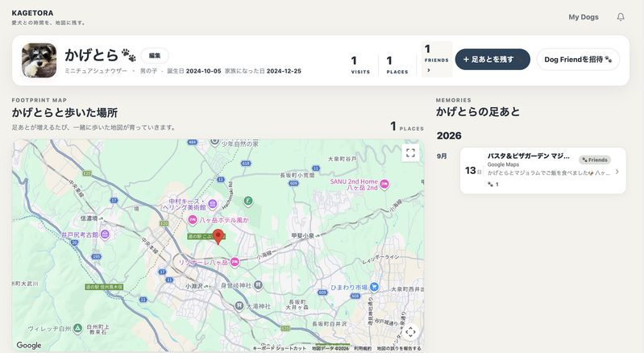Click the Google logo on the map
Viewport: 644px width, 353px height.
tap(29, 345)
